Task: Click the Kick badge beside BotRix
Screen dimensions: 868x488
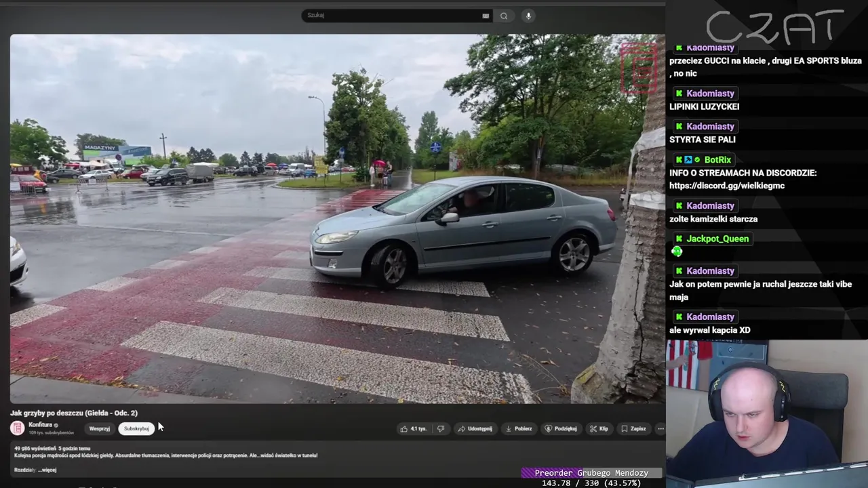Action: [679, 160]
